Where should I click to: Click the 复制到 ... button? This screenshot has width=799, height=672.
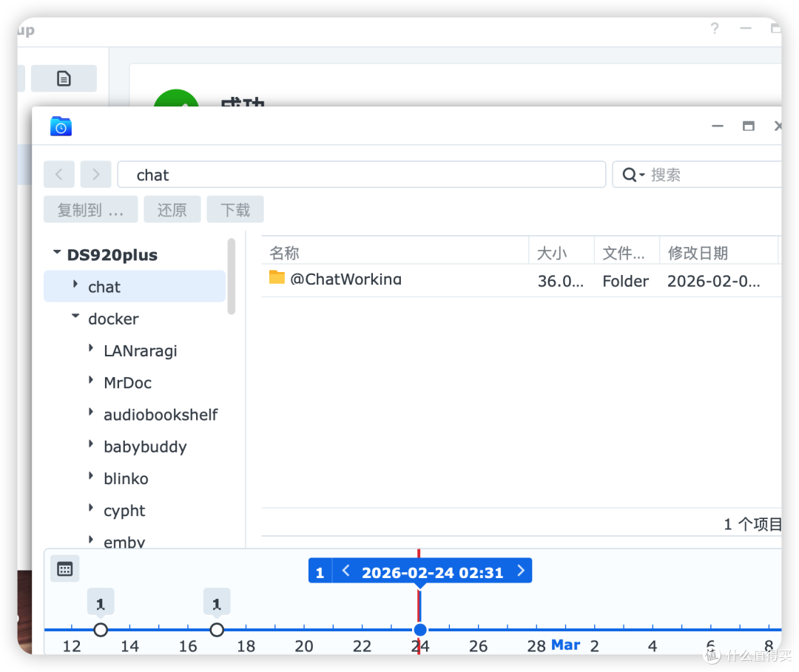(x=91, y=209)
